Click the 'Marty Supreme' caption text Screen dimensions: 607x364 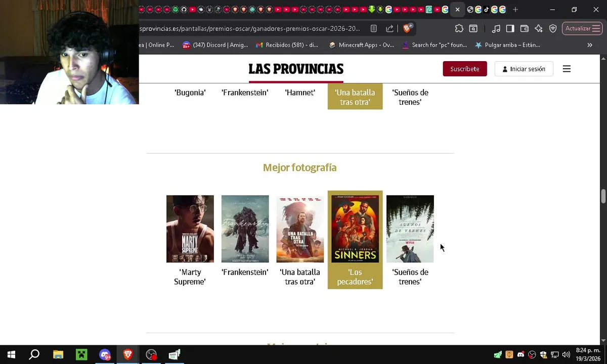(x=190, y=277)
